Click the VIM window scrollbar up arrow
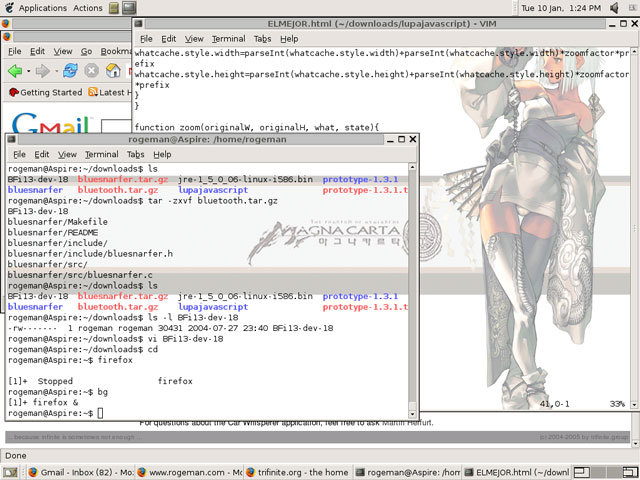 [634, 52]
